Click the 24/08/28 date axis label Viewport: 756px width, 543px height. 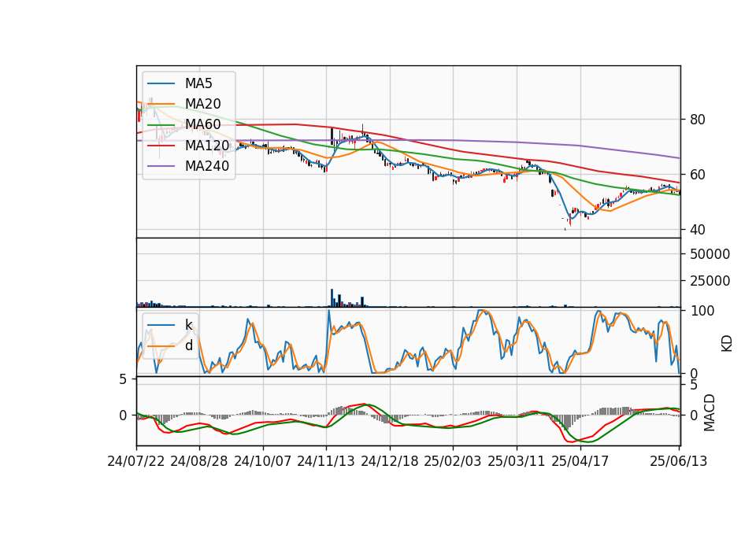[199, 461]
